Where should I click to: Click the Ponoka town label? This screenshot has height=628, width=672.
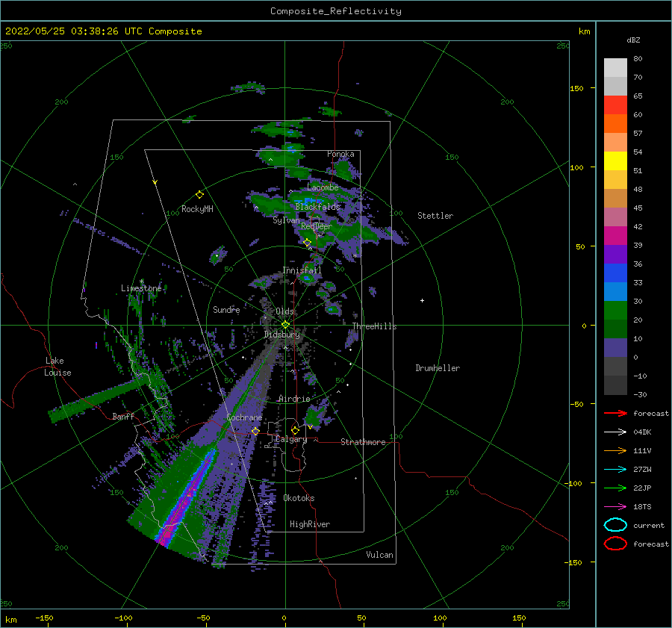point(340,154)
